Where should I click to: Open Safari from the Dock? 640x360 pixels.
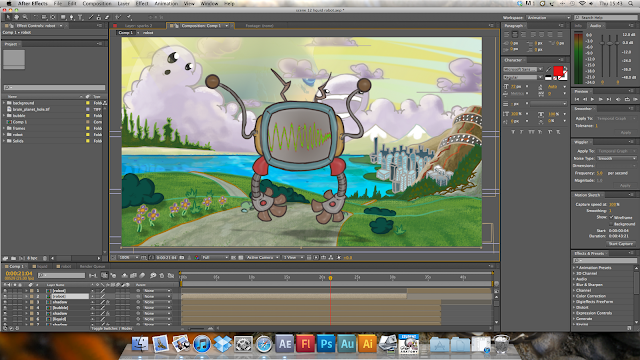264,344
